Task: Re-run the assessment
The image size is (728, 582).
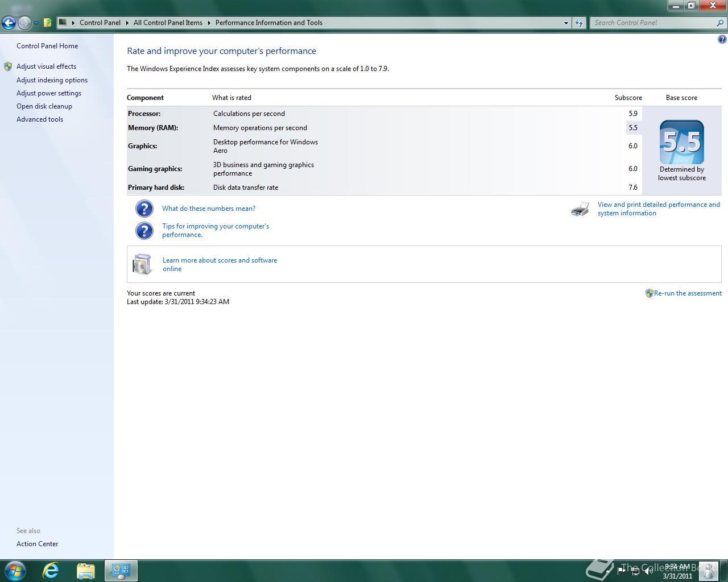Action: (688, 293)
